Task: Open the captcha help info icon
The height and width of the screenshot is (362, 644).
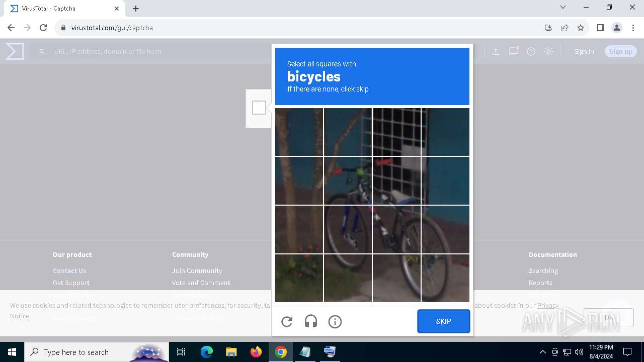Action: [335, 322]
